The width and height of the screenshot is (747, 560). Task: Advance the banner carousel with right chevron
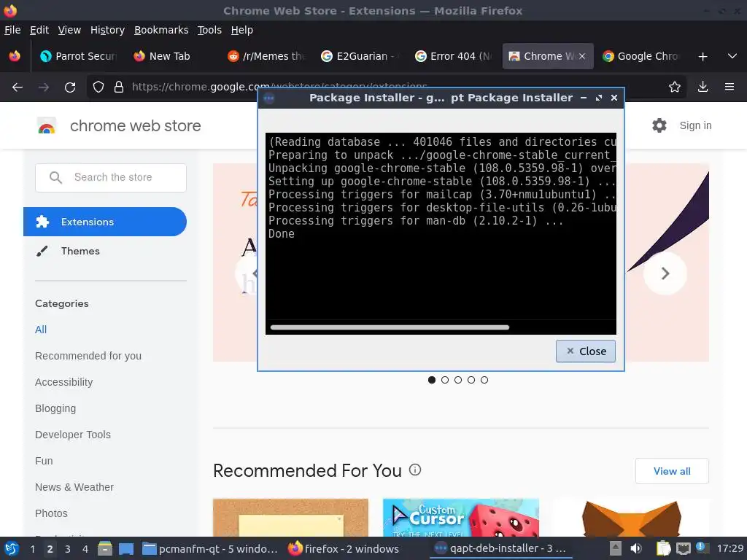tap(665, 273)
